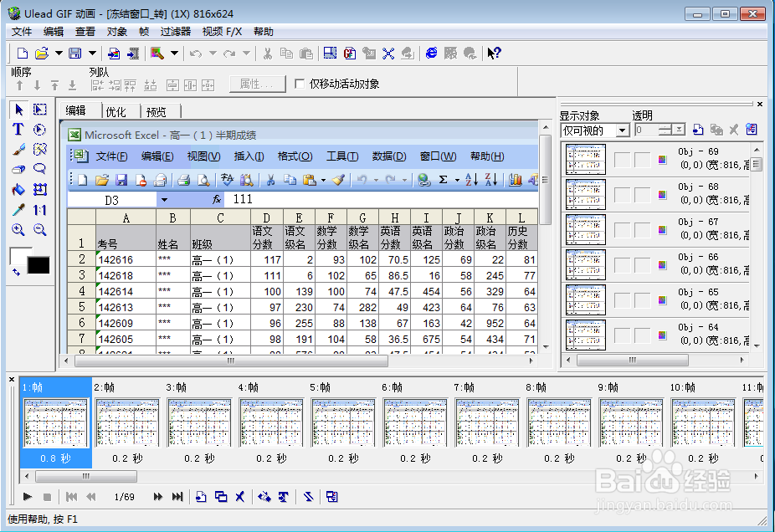Image resolution: width=775 pixels, height=532 pixels.
Task: Click the Play animation button
Action: click(x=28, y=497)
